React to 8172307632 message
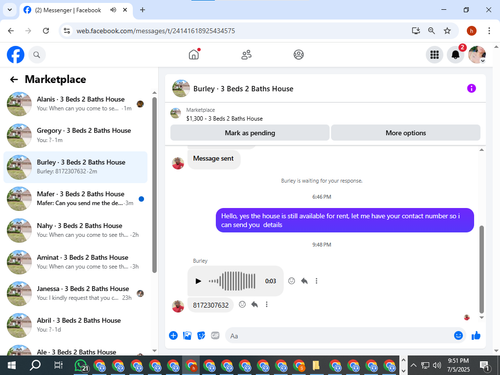The image size is (500, 375). [x=242, y=304]
